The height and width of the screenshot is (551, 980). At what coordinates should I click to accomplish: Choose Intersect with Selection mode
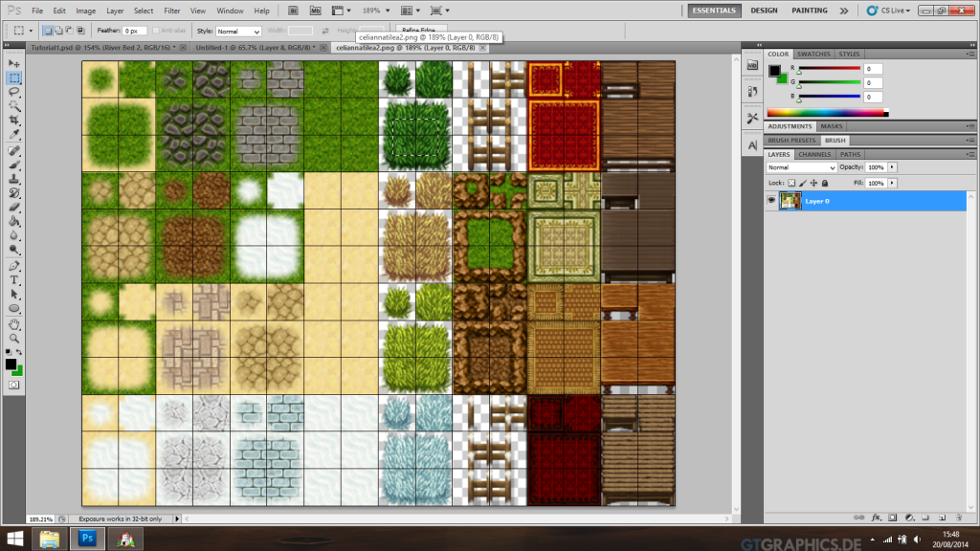(x=80, y=30)
